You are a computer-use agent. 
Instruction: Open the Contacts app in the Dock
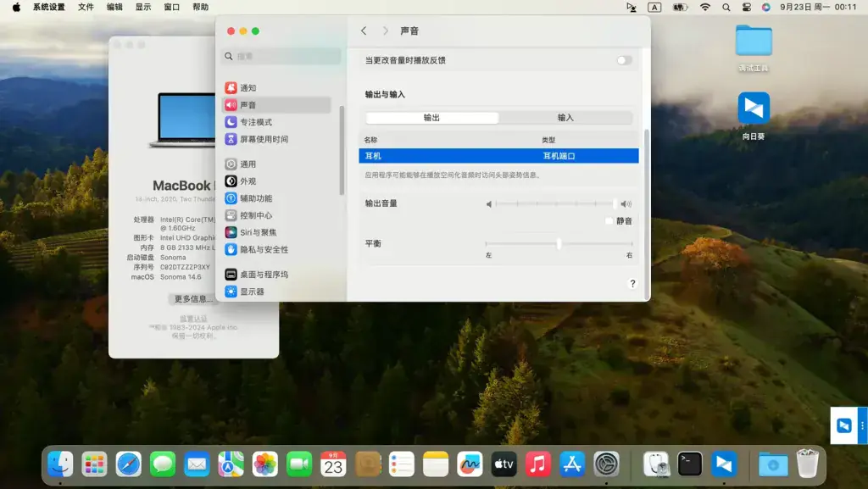[x=368, y=464]
